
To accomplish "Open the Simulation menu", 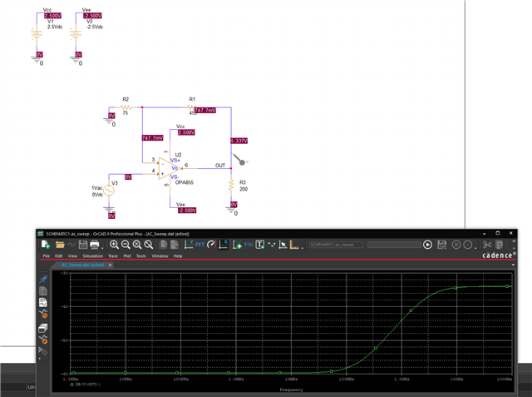I will pos(92,256).
